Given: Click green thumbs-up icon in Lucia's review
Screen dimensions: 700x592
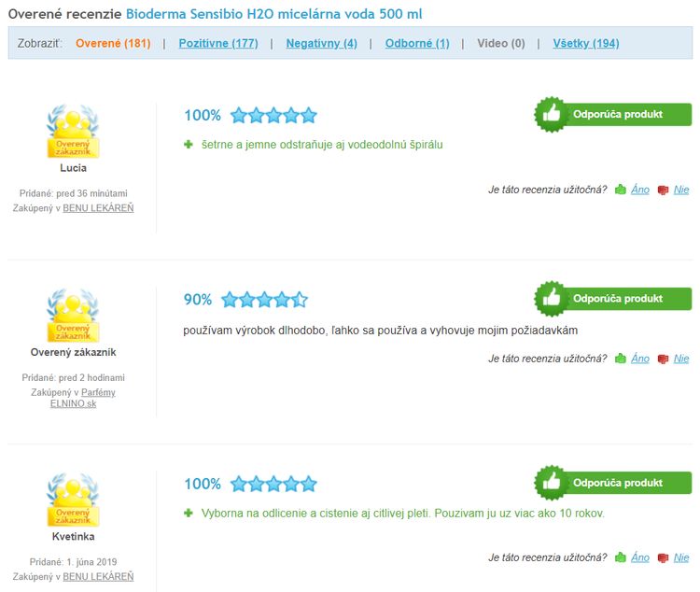Looking at the screenshot, I should click(x=621, y=190).
